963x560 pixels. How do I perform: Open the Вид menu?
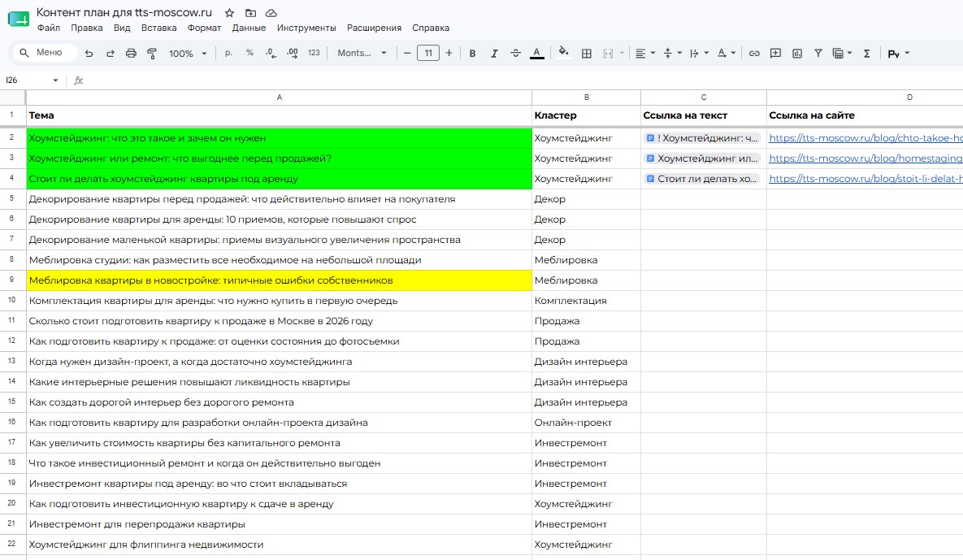point(122,28)
